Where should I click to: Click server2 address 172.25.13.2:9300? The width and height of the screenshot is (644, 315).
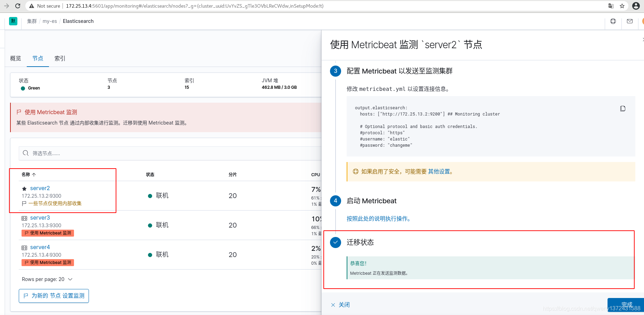click(x=41, y=196)
